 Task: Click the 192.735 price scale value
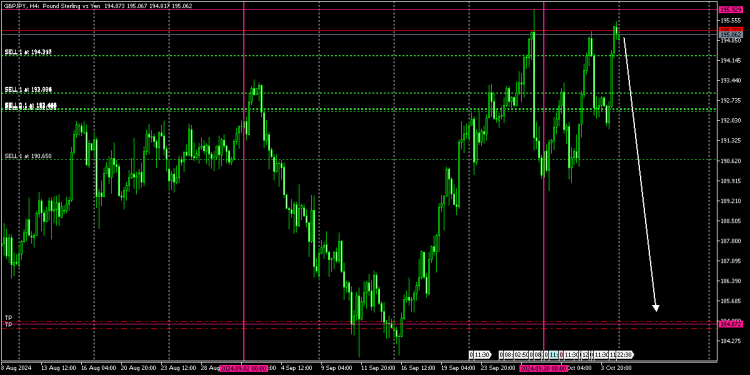point(730,100)
